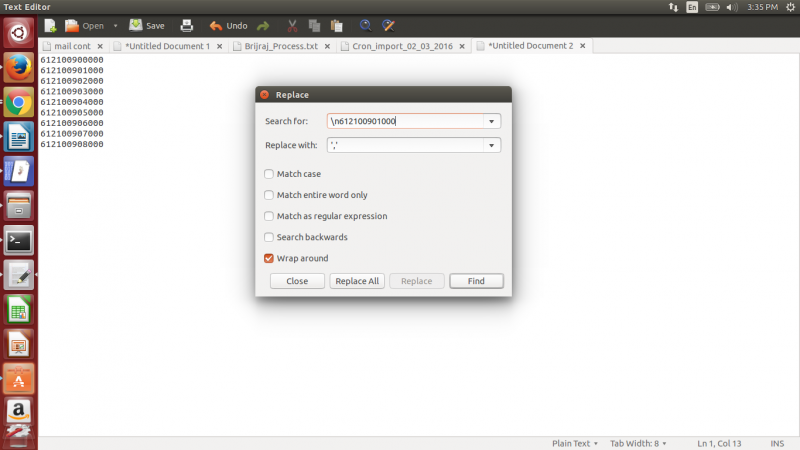Click the Replace All button
The width and height of the screenshot is (800, 450).
click(357, 281)
